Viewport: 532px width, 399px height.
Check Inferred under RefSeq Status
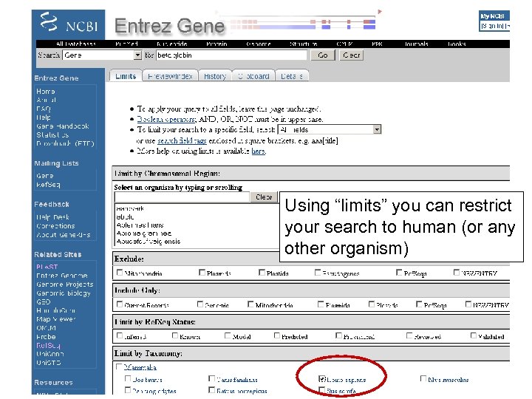pyautogui.click(x=120, y=335)
